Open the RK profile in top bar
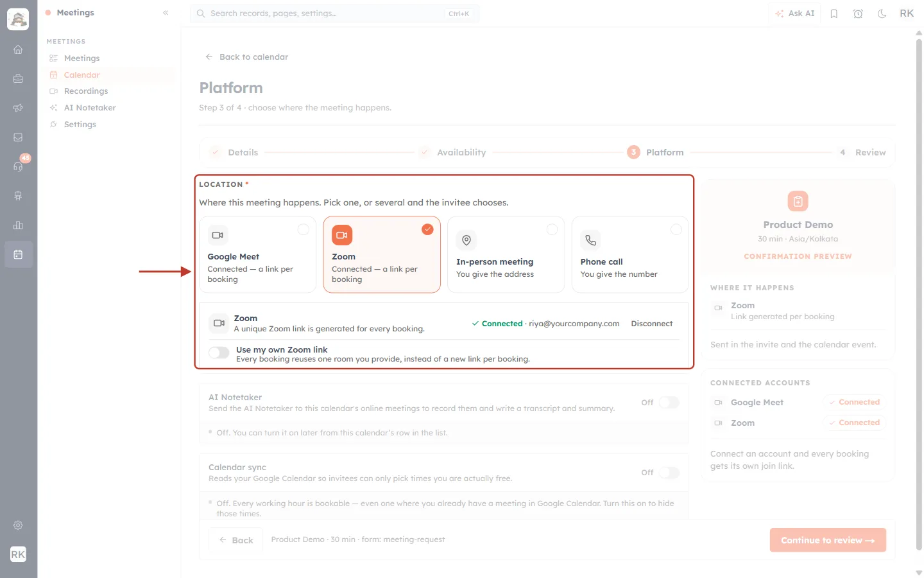 point(907,13)
